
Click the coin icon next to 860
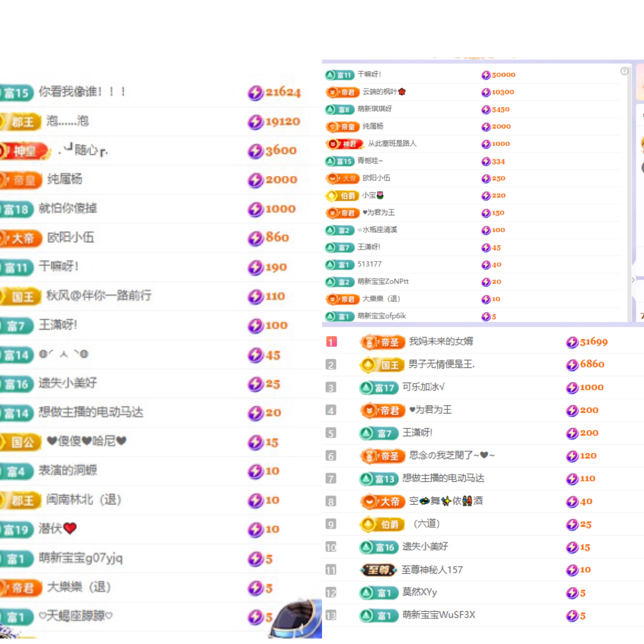(256, 238)
